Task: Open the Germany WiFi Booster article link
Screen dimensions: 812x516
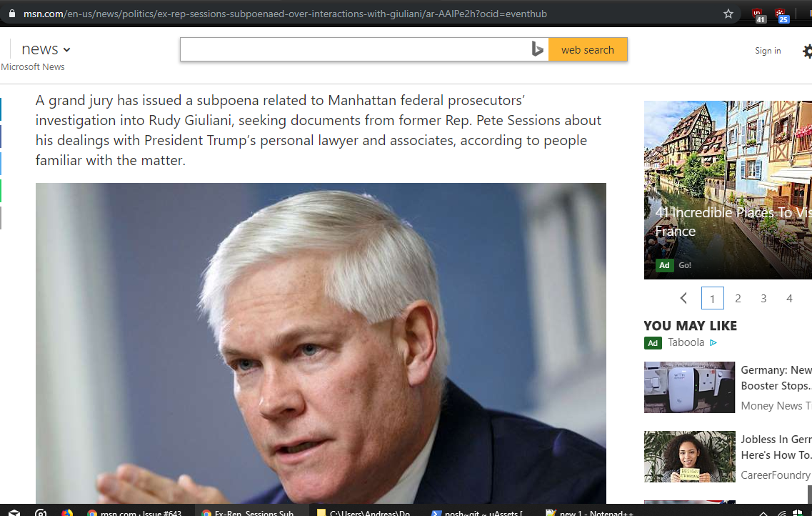Action: [776, 377]
